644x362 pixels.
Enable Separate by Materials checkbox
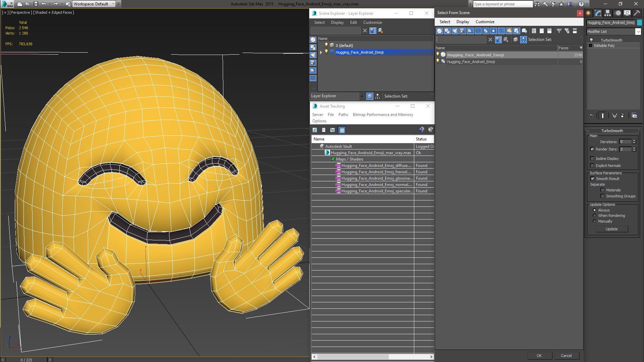tap(602, 190)
